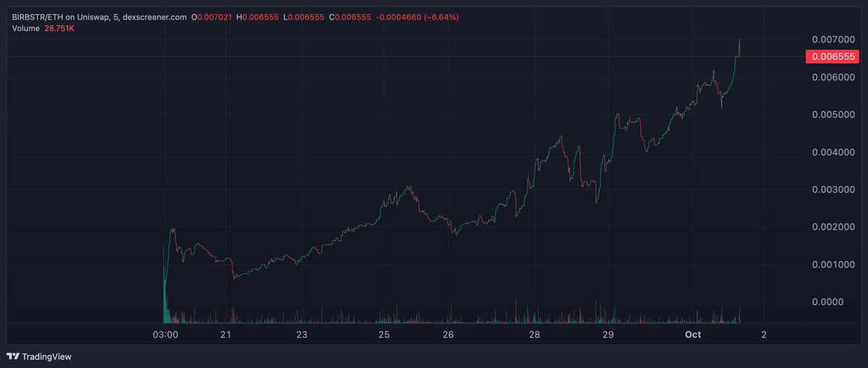Click the 25 date label on time axis
Viewport: 868px width, 368px height.
pos(384,335)
